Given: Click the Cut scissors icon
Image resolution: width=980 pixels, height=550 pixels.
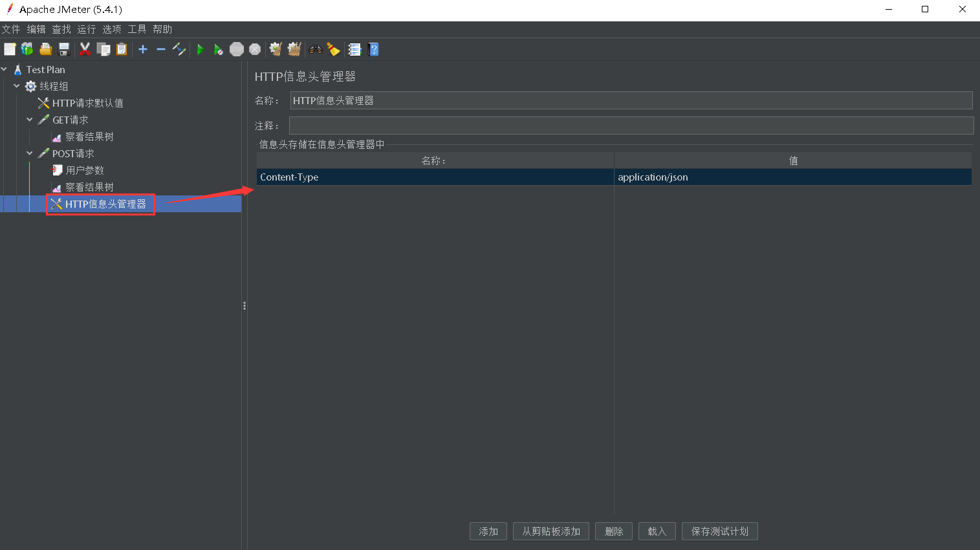Looking at the screenshot, I should point(85,49).
